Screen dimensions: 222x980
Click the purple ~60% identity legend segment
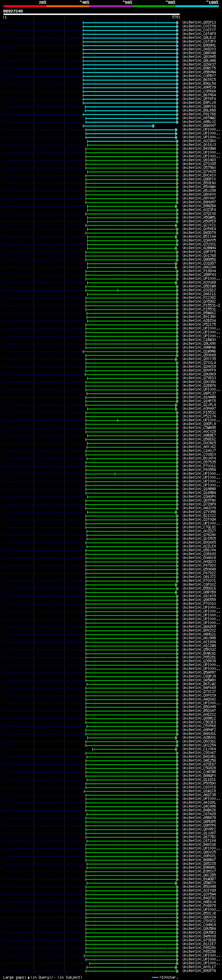(x=111, y=6)
